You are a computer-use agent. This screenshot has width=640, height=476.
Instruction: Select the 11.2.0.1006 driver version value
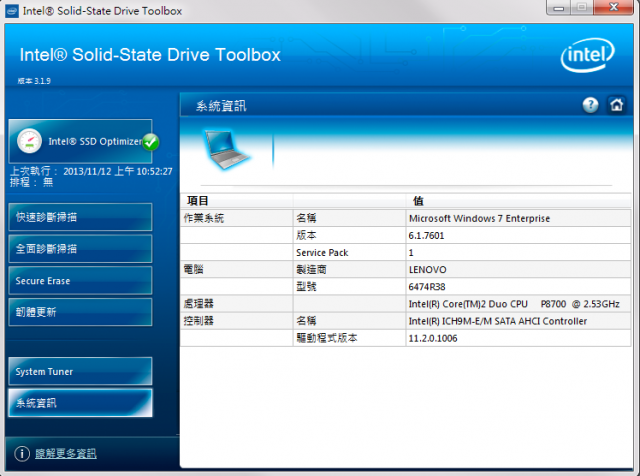coord(518,338)
